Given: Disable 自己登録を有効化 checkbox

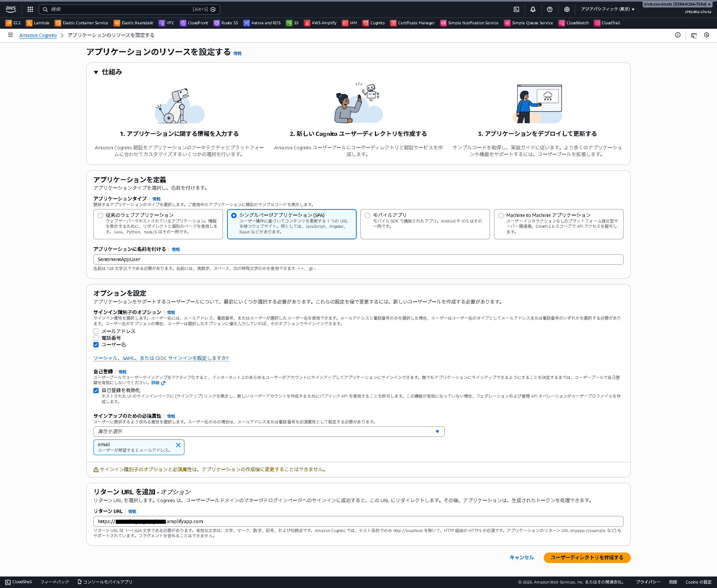Looking at the screenshot, I should [96, 391].
